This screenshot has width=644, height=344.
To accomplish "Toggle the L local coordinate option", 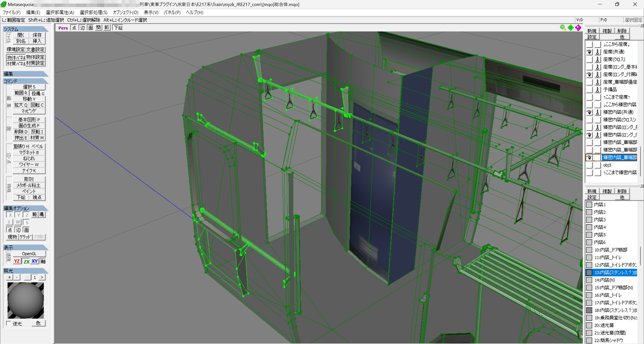I will [x=10, y=222].
